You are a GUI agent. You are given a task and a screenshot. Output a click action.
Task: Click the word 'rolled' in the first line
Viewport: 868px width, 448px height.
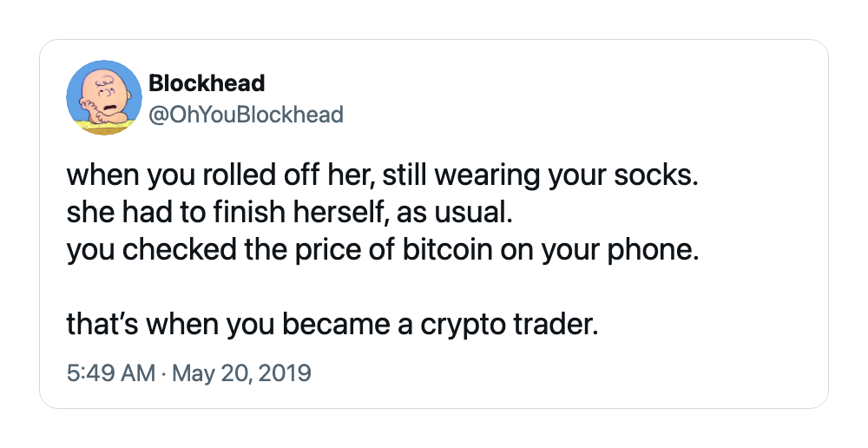click(x=240, y=175)
